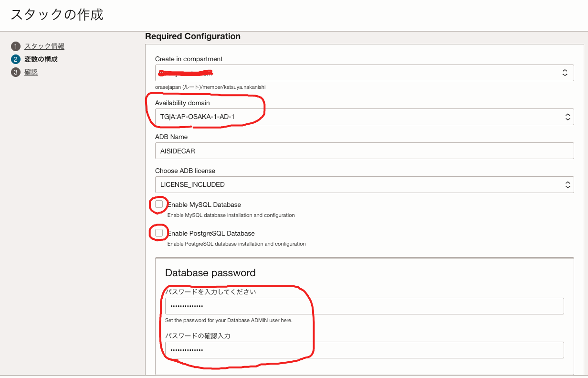This screenshot has height=378, width=588.
Task: Enable PostgreSQL Database checkbox
Action: tap(159, 233)
